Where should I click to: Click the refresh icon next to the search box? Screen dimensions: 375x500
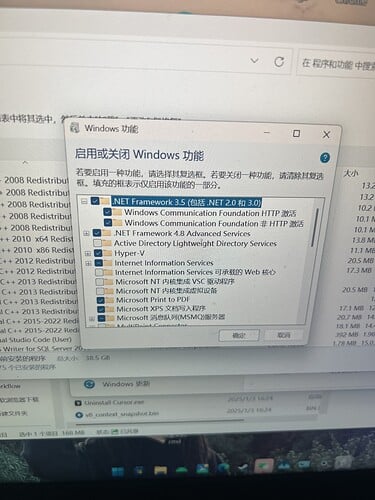pyautogui.click(x=279, y=62)
